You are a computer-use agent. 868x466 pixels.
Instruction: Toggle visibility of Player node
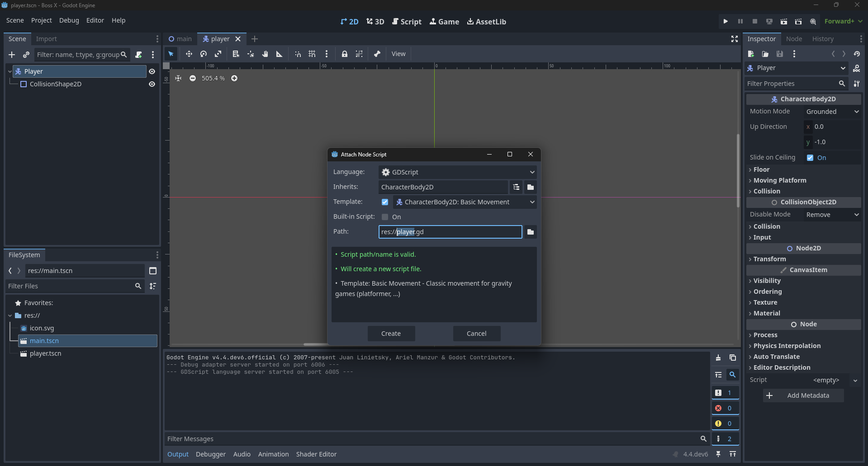click(x=152, y=71)
